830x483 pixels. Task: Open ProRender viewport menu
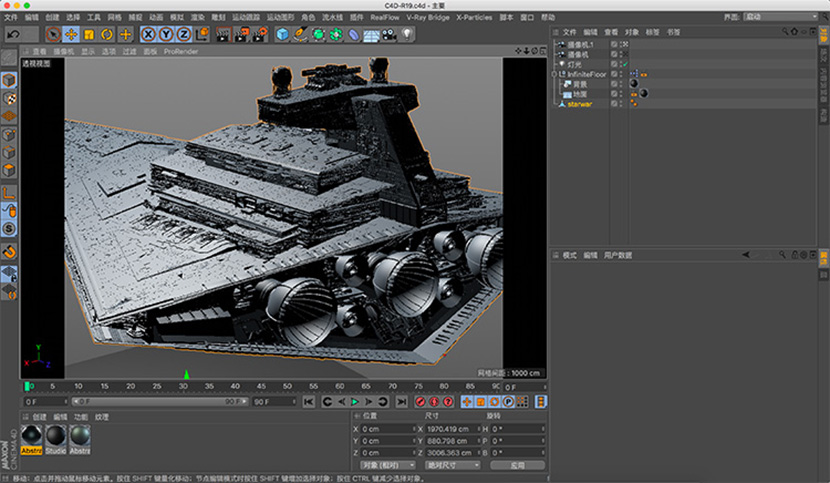pos(181,51)
